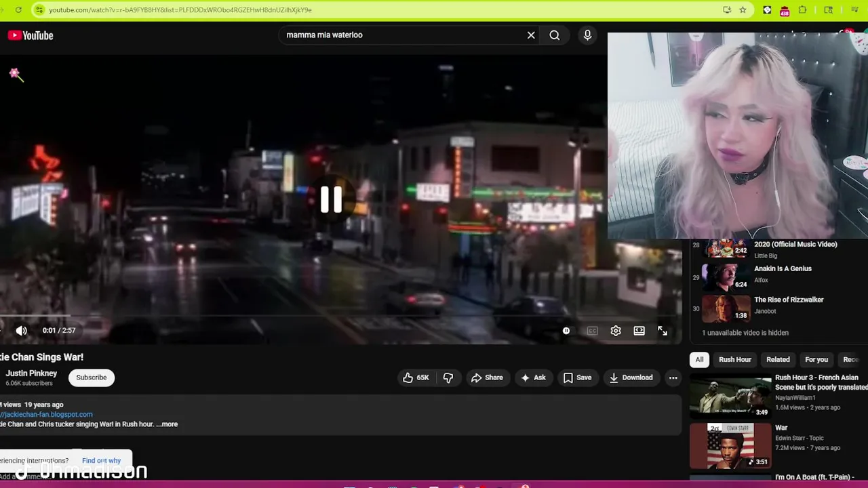The width and height of the screenshot is (868, 488).
Task: Click in the address bar URL
Action: coord(180,9)
